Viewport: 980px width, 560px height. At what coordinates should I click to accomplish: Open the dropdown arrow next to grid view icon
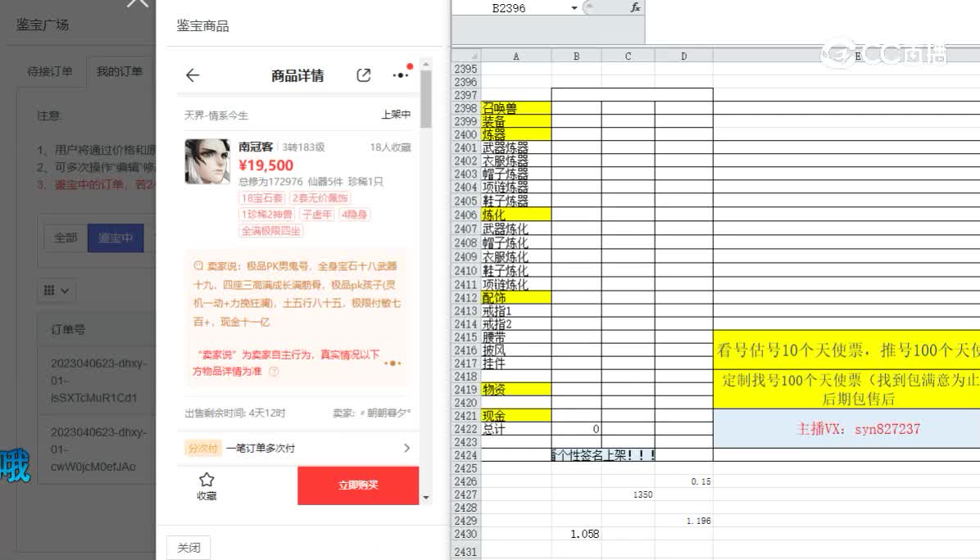click(x=63, y=290)
